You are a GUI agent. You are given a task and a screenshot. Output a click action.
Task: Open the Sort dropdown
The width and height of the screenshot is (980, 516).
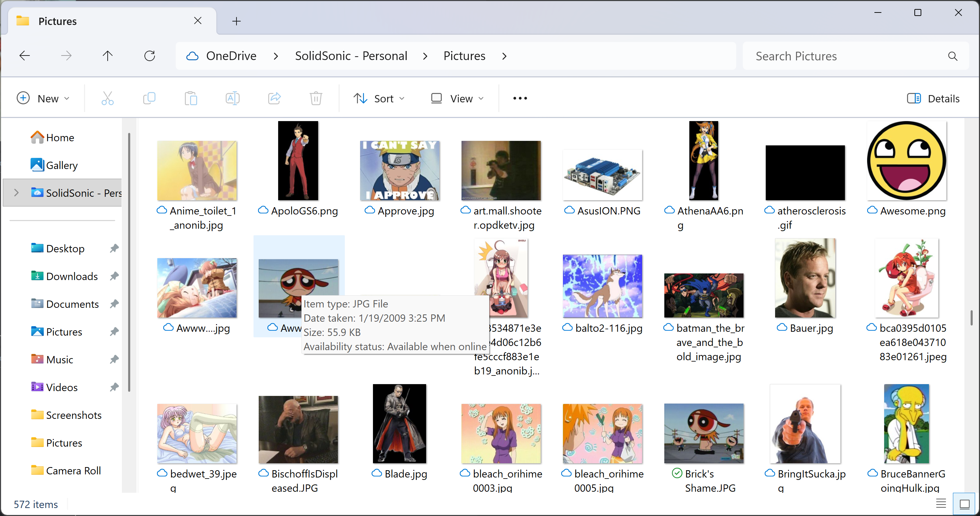[379, 99]
